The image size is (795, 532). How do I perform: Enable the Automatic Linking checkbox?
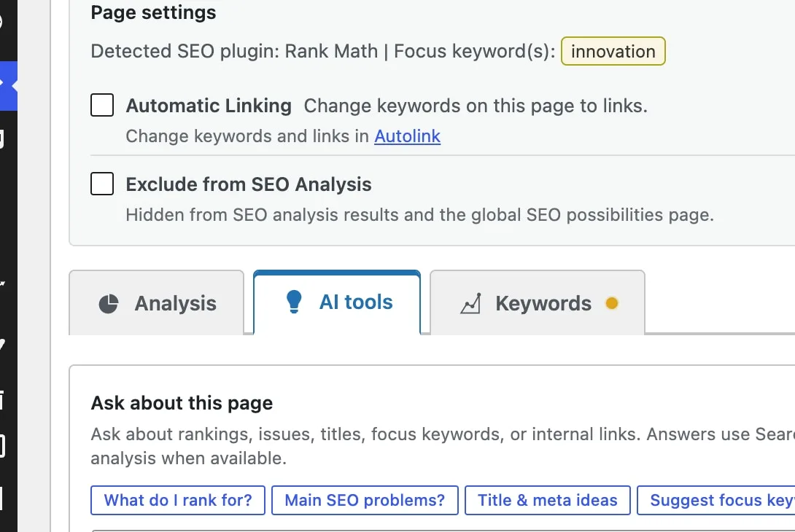pyautogui.click(x=102, y=106)
